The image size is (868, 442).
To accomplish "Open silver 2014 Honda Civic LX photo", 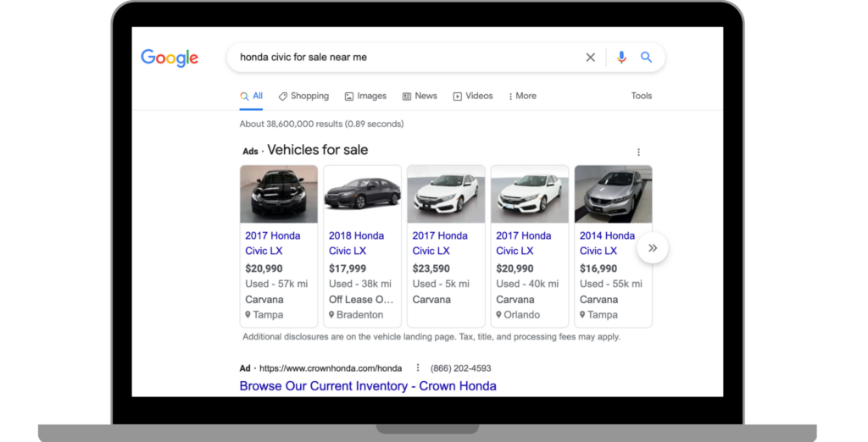I will click(614, 194).
